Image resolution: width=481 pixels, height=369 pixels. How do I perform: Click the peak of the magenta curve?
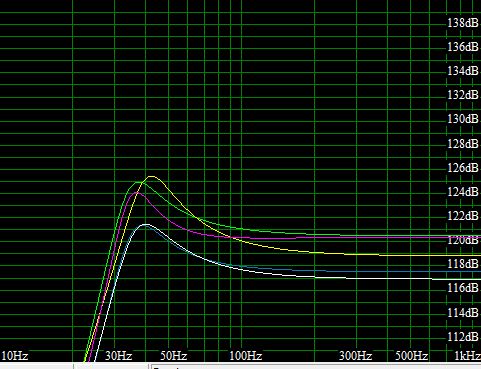coord(137,192)
